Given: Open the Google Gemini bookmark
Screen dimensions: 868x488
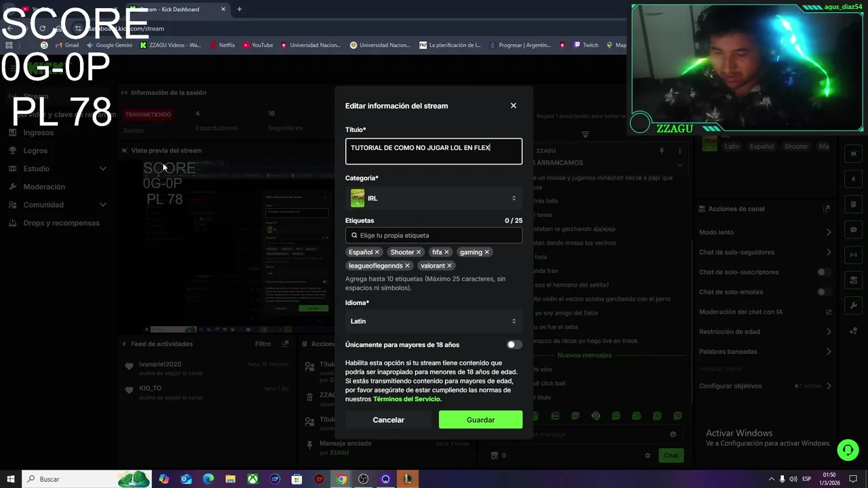Looking at the screenshot, I should [109, 45].
